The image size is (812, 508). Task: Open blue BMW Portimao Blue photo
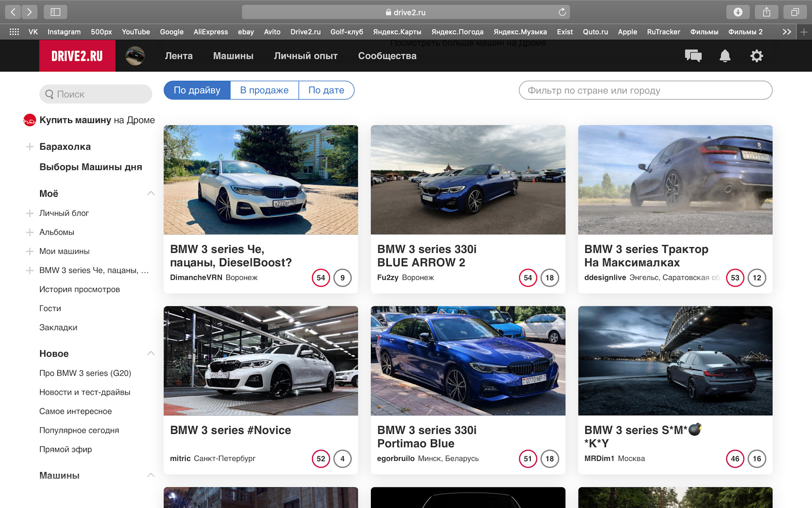coord(468,361)
